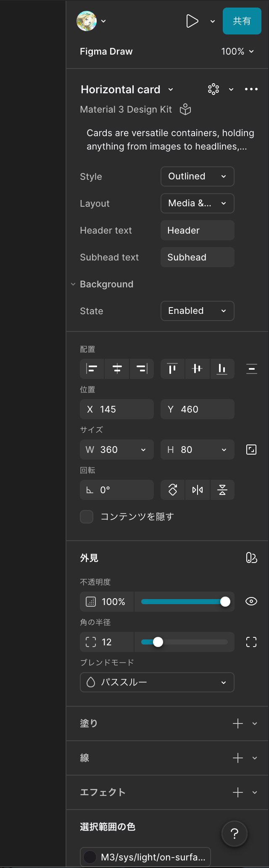This screenshot has width=269, height=868.
Task: Click align left icon
Action: (x=92, y=369)
